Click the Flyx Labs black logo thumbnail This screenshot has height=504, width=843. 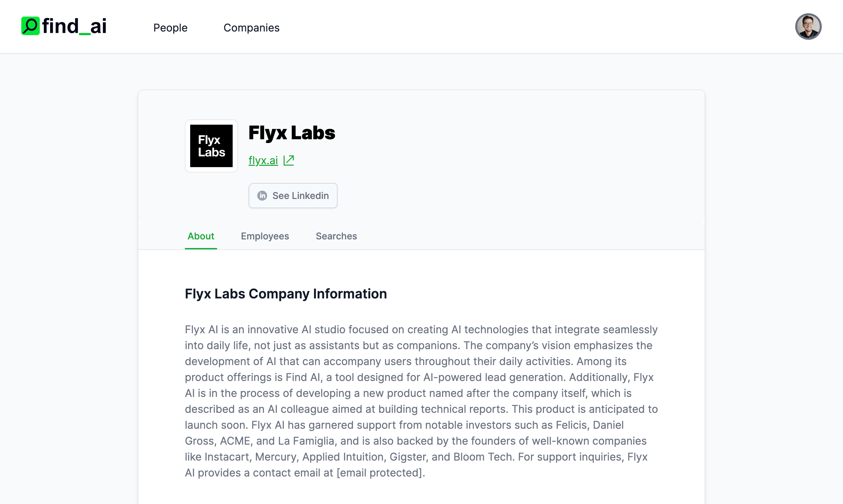click(211, 146)
